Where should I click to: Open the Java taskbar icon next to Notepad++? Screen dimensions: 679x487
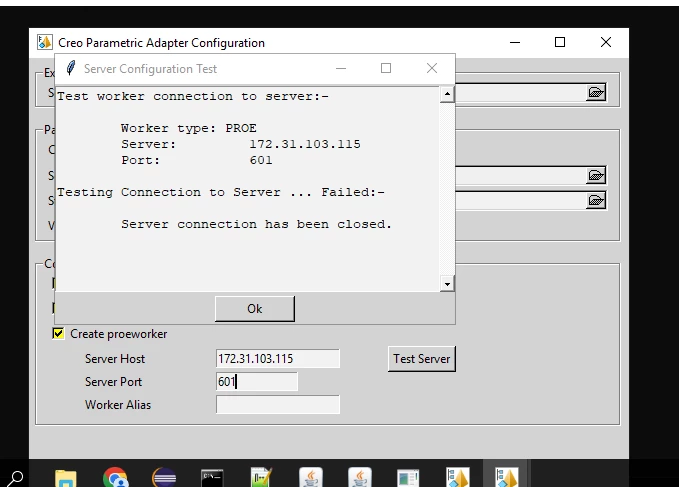[x=311, y=477]
